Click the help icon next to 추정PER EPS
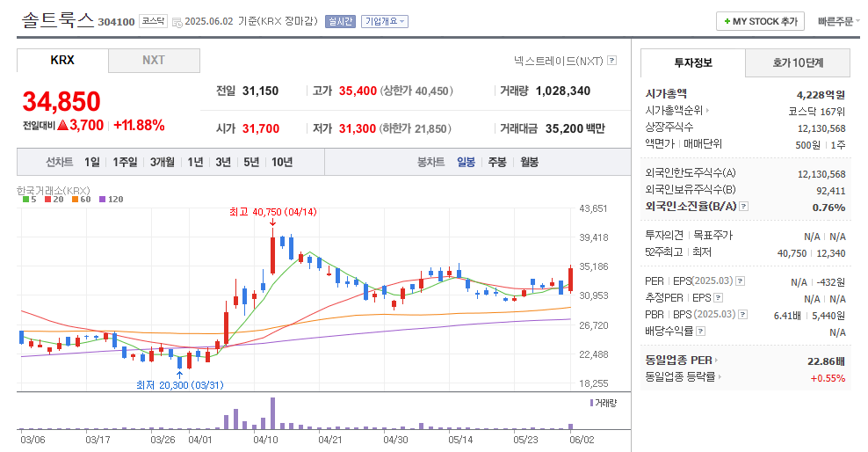This screenshot has height=452, width=868. (x=718, y=297)
